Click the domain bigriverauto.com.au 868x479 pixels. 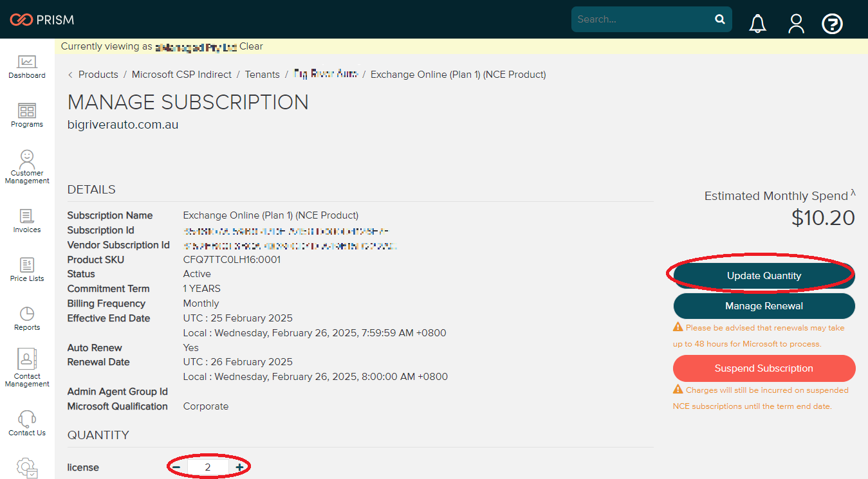[123, 125]
